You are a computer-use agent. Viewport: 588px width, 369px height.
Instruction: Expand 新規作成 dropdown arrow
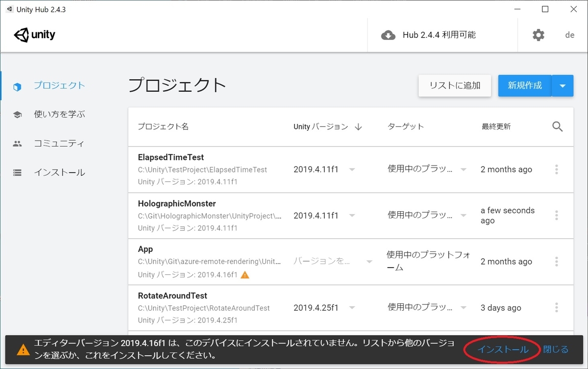tap(563, 86)
